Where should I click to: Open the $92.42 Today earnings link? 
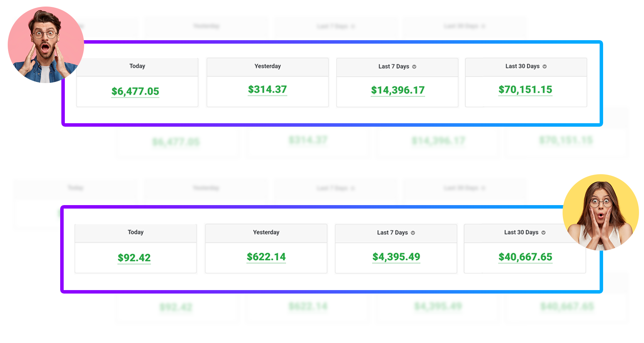pyautogui.click(x=134, y=258)
